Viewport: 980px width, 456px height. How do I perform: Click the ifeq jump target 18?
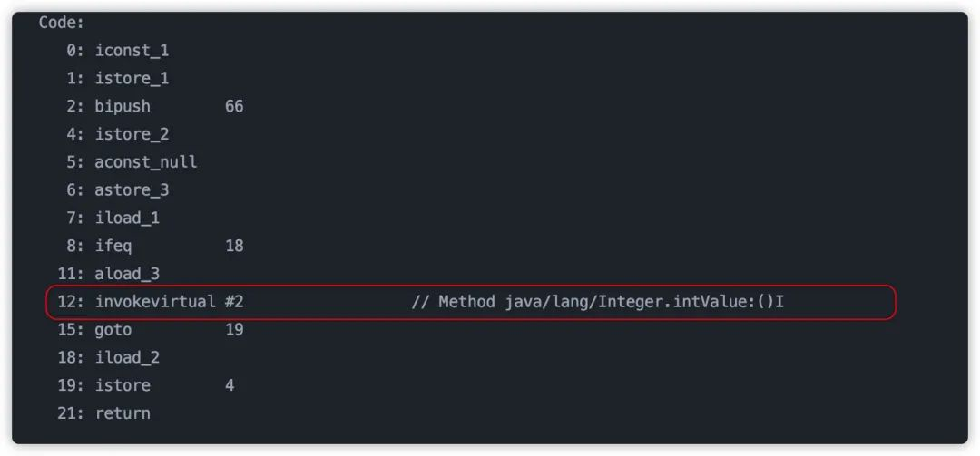tap(234, 246)
